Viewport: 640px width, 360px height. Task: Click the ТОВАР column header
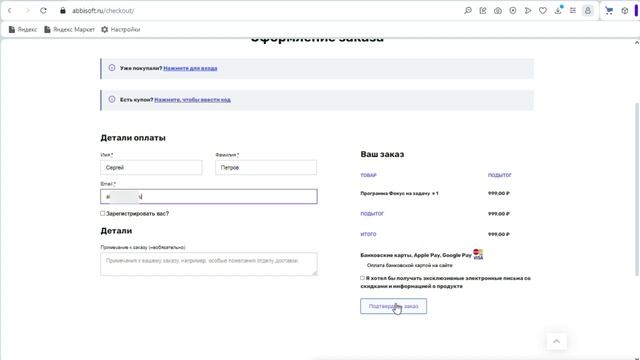point(368,175)
